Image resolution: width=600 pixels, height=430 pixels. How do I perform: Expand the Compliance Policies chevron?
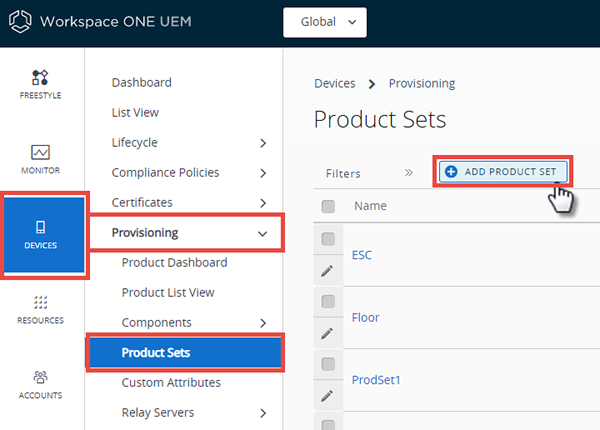(263, 173)
